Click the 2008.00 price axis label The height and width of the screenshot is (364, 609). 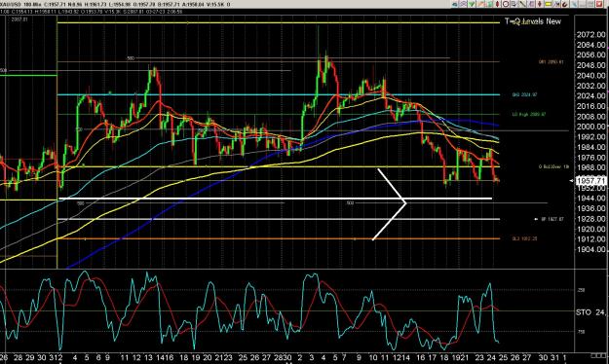coord(591,117)
